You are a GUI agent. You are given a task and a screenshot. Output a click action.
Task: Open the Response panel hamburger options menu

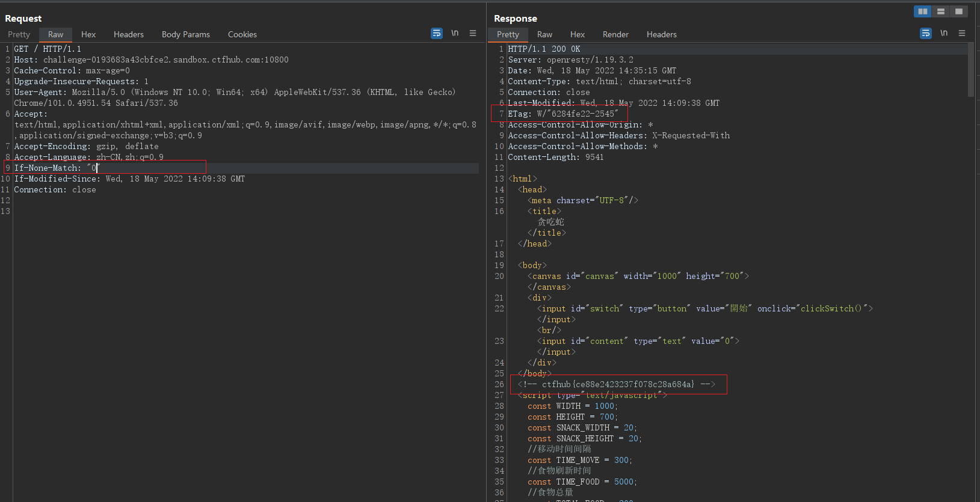click(962, 33)
